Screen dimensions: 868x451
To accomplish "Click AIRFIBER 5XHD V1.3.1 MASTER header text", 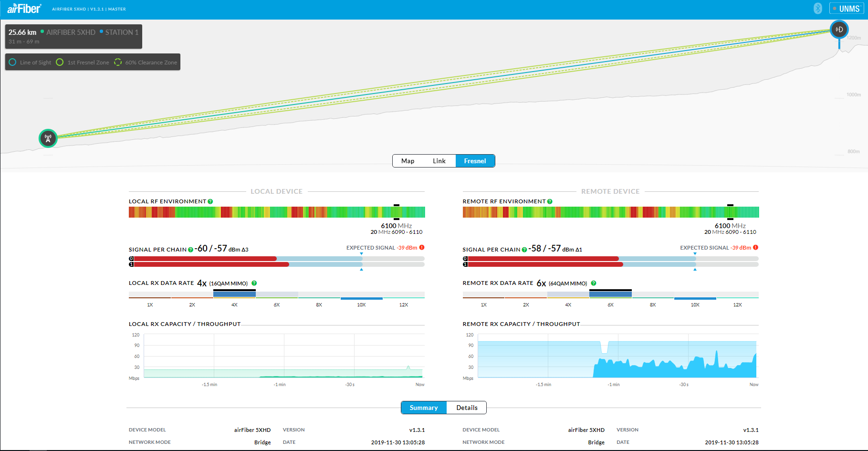I will pos(89,9).
